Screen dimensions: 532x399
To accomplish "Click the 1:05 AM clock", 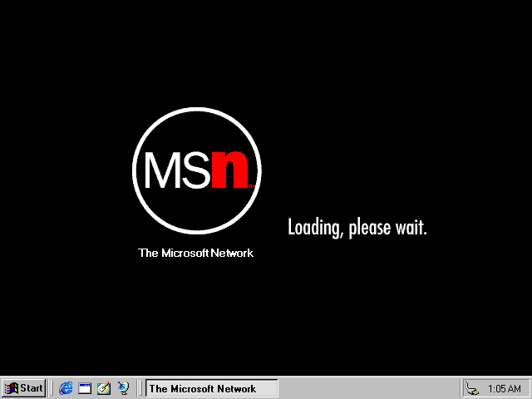I will coord(505,388).
